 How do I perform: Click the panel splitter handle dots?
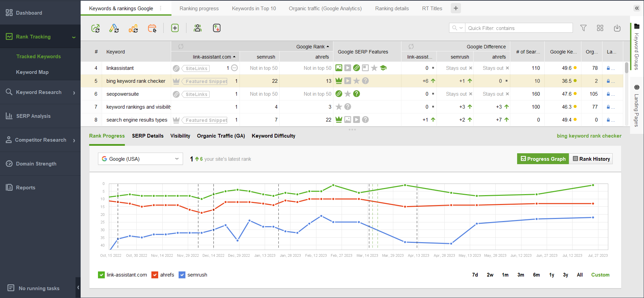tap(352, 129)
